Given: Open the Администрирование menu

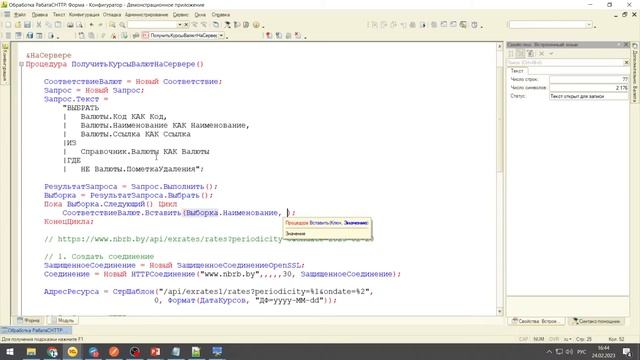Looking at the screenshot, I should [147, 15].
